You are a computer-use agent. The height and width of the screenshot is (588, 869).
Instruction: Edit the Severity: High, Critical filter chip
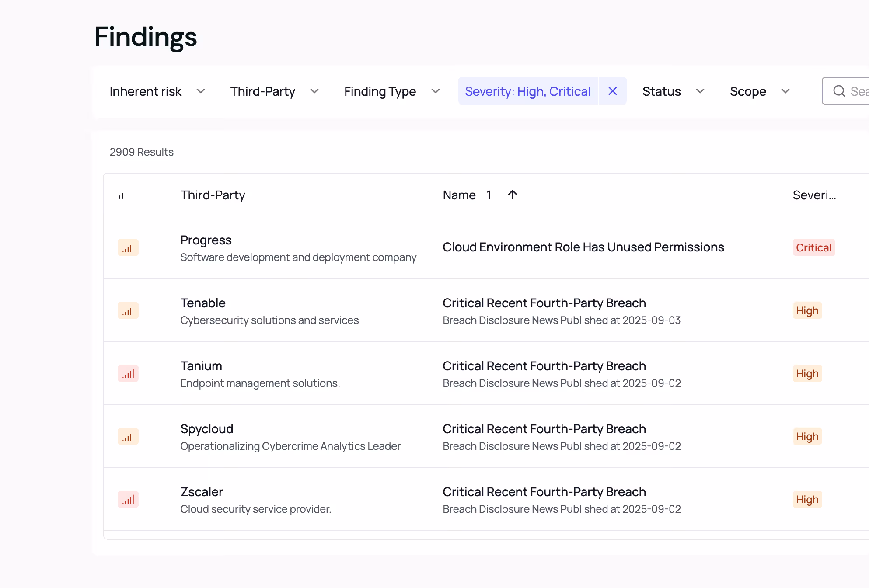coord(528,91)
